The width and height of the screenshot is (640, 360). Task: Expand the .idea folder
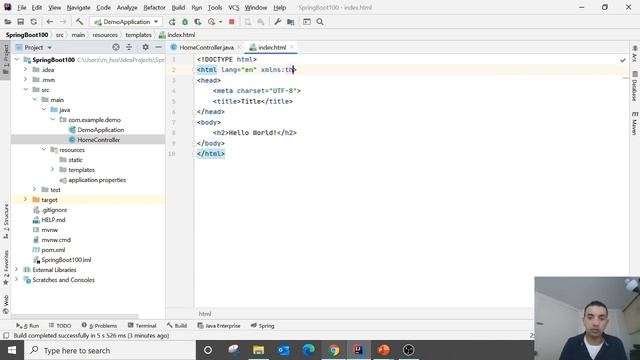tap(26, 69)
